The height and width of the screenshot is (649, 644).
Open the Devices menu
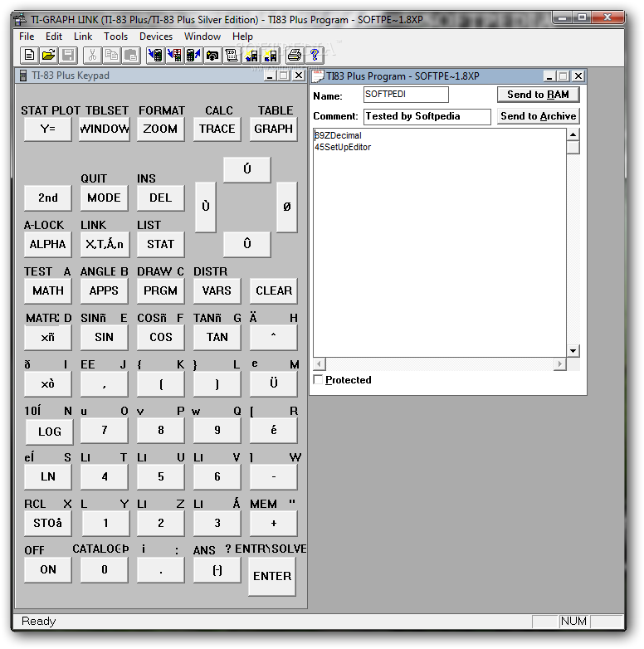click(156, 37)
